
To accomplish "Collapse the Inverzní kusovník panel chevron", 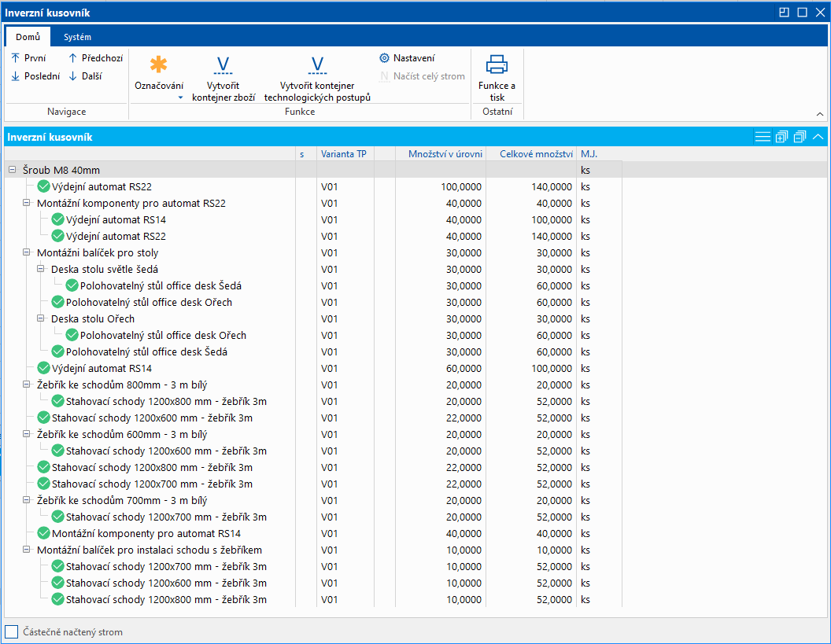I will tap(818, 137).
